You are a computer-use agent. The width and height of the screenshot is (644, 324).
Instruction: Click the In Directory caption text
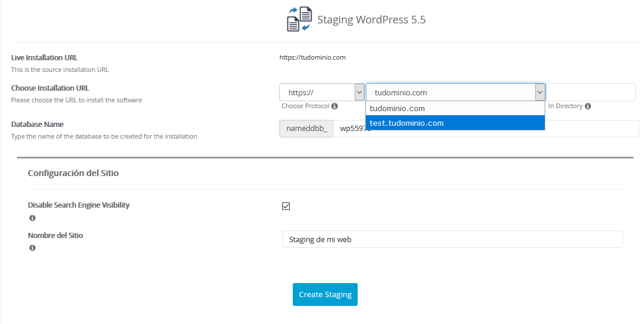[566, 106]
